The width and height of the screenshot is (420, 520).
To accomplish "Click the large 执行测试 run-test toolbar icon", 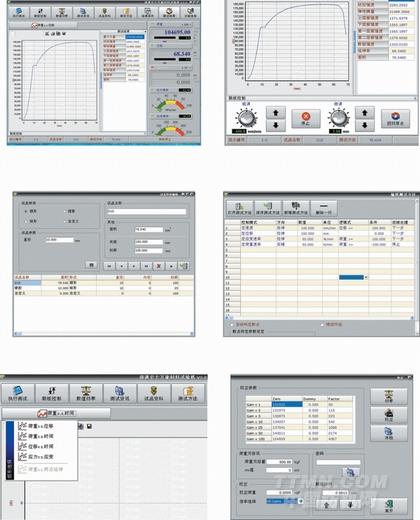I will point(18,393).
